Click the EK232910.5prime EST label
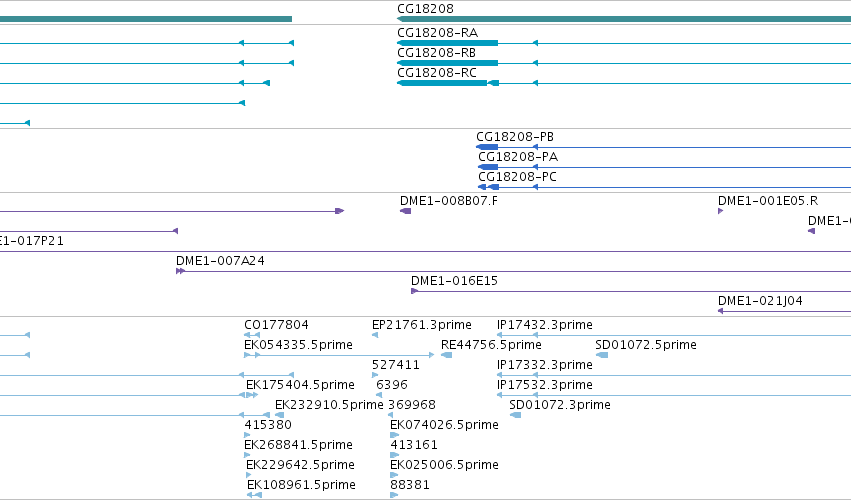This screenshot has width=851, height=500. tap(329, 405)
